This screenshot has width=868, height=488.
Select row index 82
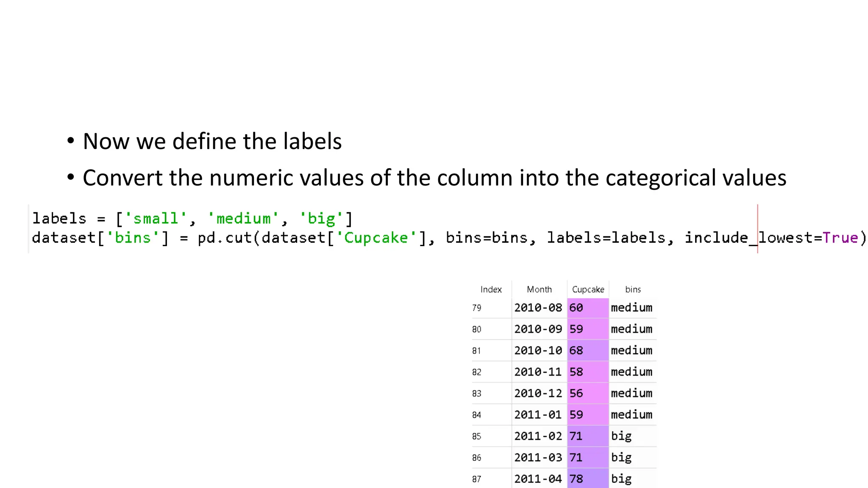(x=477, y=372)
